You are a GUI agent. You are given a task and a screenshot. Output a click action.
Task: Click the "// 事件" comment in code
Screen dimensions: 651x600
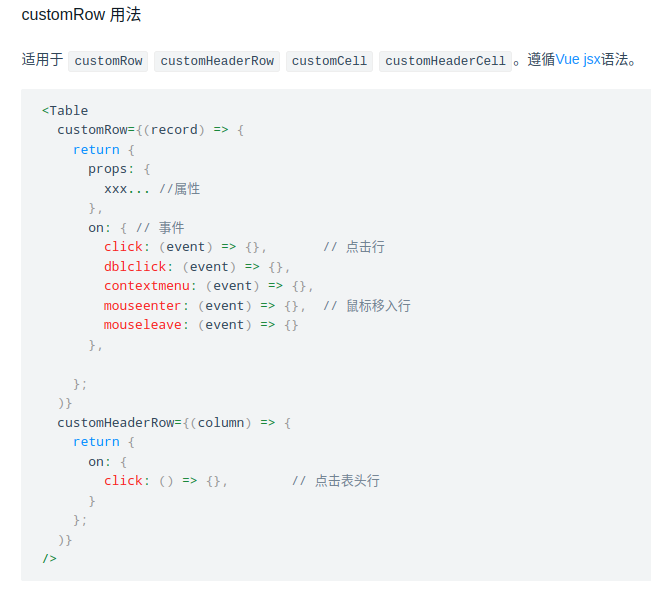tap(159, 227)
